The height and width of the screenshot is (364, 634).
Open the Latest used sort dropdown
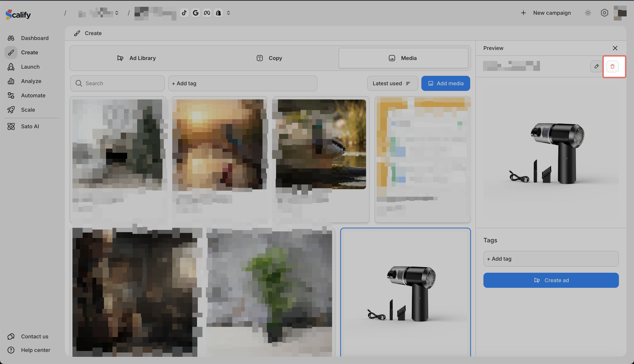[392, 83]
